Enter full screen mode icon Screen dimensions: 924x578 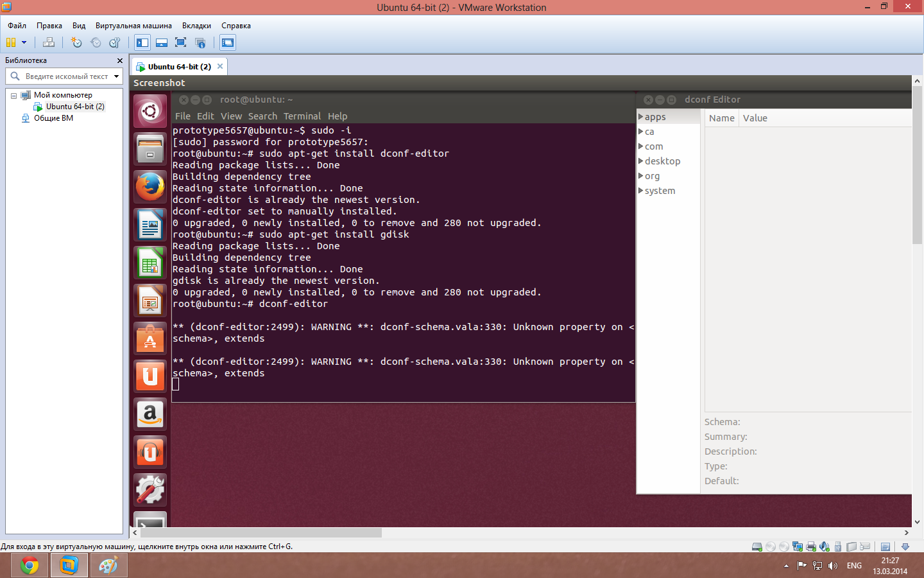click(181, 42)
